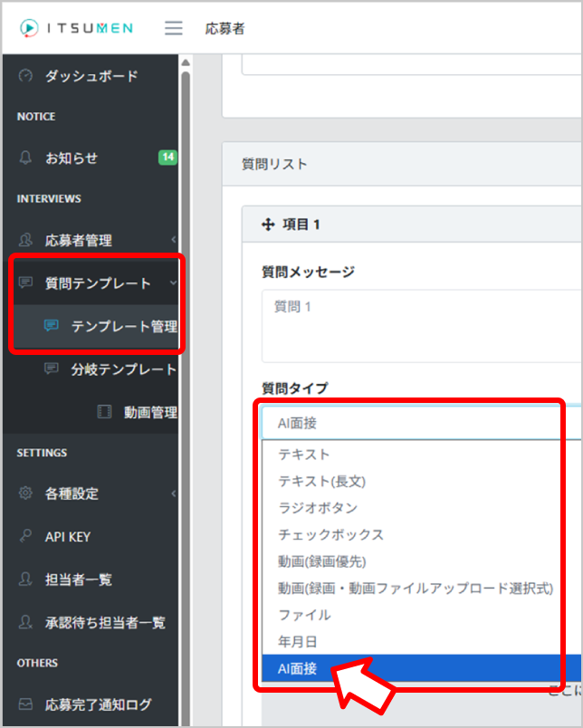Collapse the 質問テンプレート submenu
The width and height of the screenshot is (583, 728).
tap(172, 283)
